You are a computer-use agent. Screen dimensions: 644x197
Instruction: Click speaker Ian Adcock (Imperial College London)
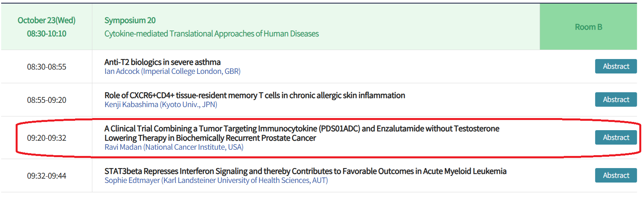173,72
